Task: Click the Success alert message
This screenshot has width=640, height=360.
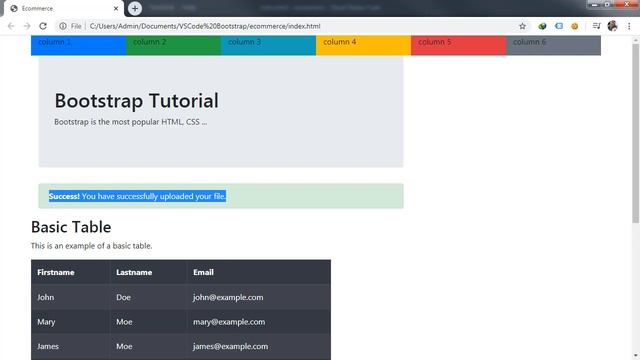Action: (221, 196)
